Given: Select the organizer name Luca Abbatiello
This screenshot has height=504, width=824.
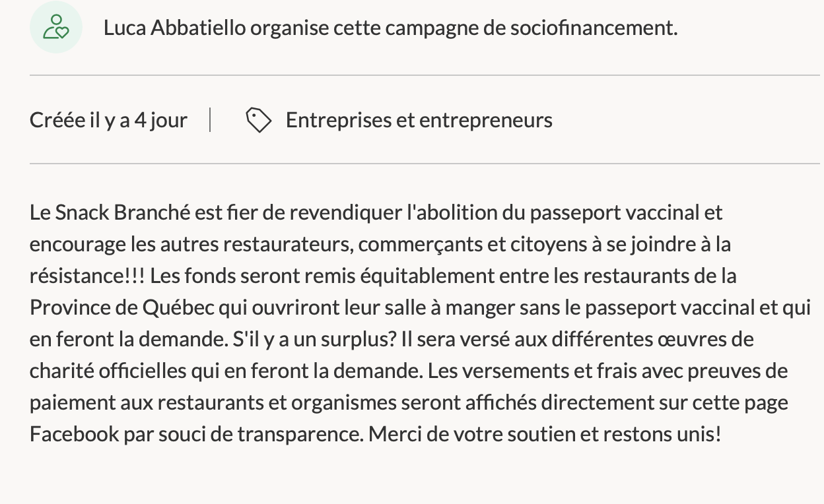Looking at the screenshot, I should [175, 28].
